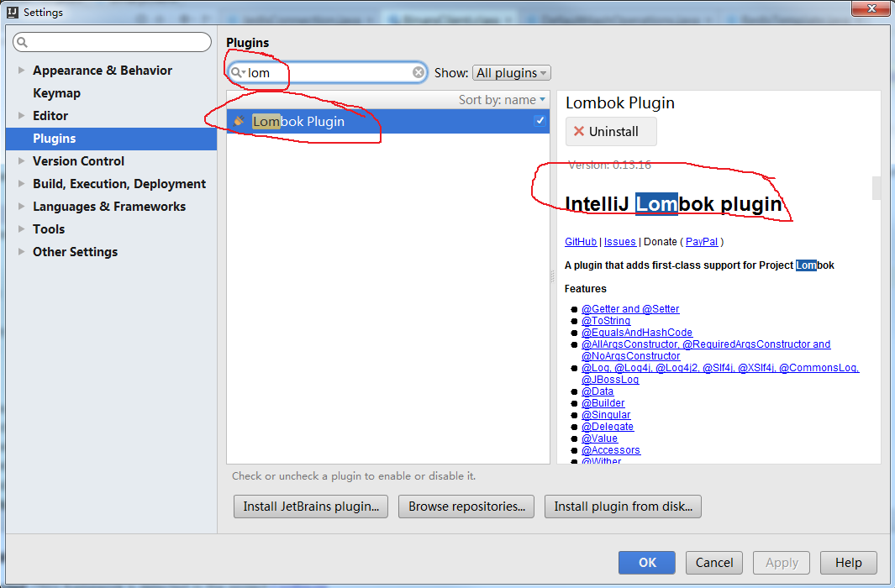Image resolution: width=895 pixels, height=588 pixels.
Task: Expand Other Settings section
Action: click(x=22, y=251)
